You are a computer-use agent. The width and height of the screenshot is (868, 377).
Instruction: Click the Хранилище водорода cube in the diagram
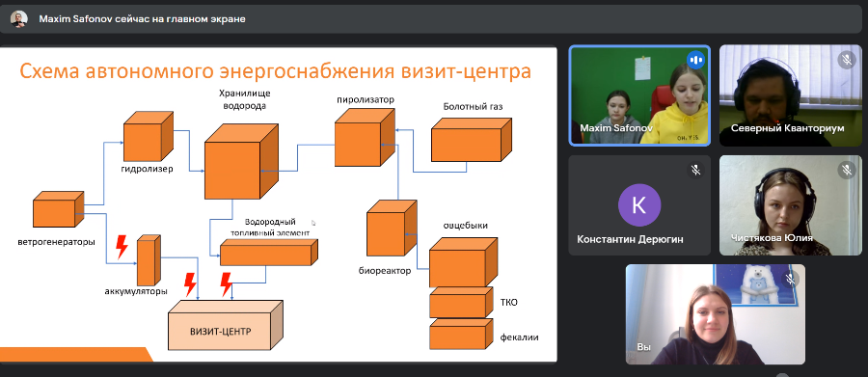click(241, 162)
